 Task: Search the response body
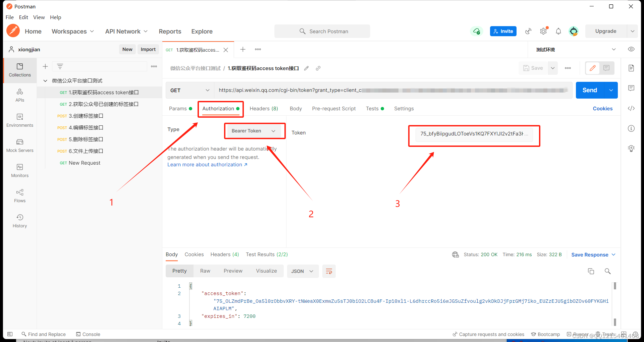pos(607,271)
